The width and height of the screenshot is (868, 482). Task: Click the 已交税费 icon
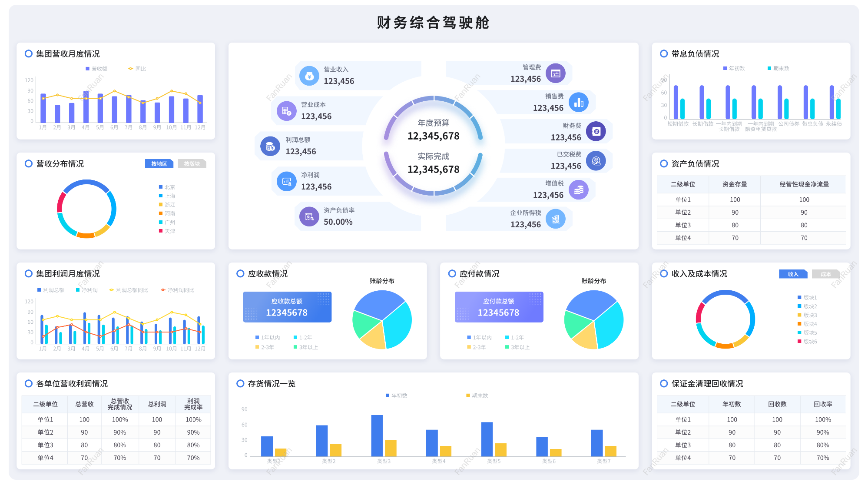[x=596, y=161]
